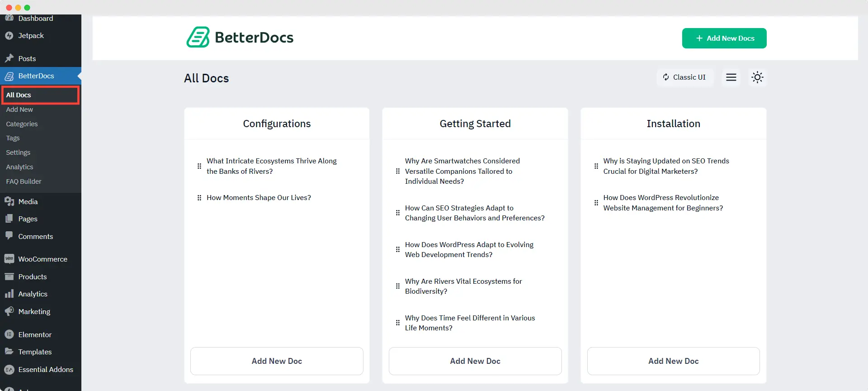868x391 pixels.
Task: Open the Media menu item
Action: (28, 202)
